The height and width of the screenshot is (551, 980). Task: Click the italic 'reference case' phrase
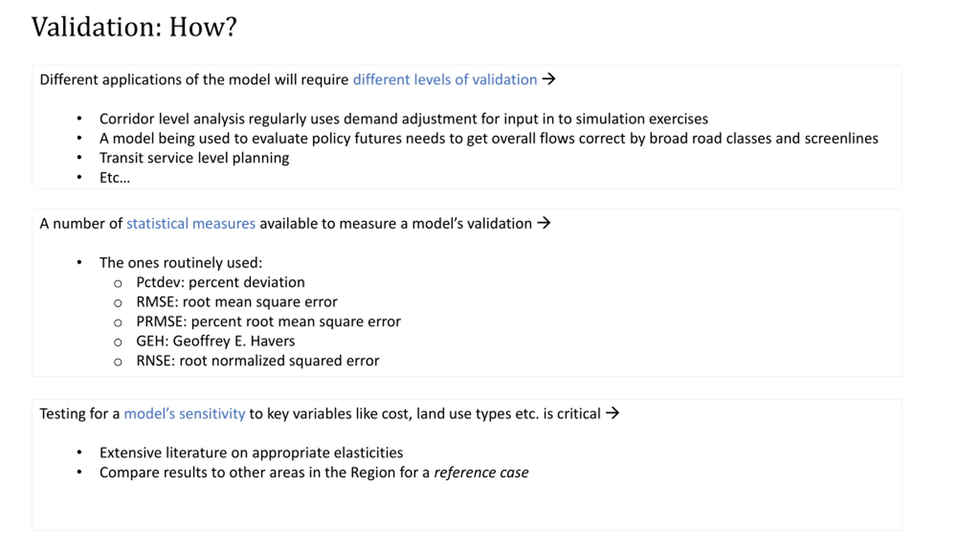tap(481, 473)
